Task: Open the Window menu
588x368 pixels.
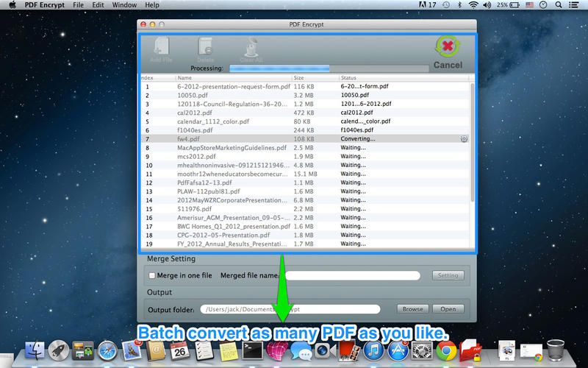Action: [124, 5]
